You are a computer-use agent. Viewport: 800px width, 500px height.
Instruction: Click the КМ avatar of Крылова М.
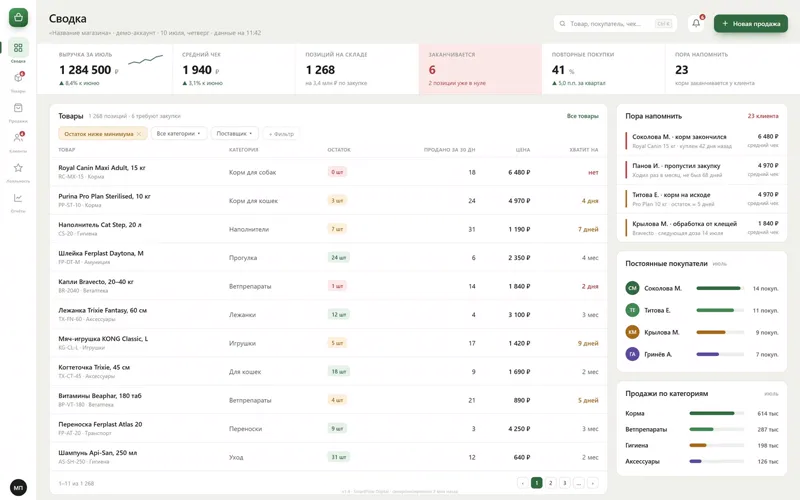pos(632,332)
